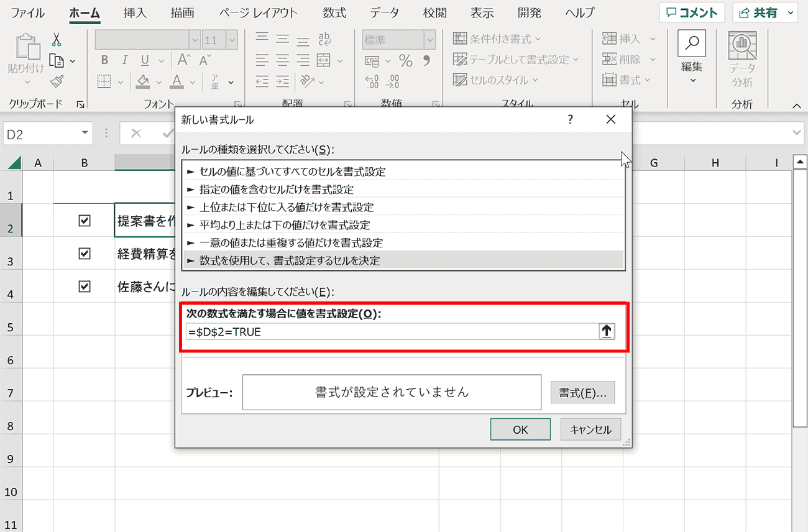Image resolution: width=808 pixels, height=532 pixels.
Task: Click the fill color bucket icon
Action: coord(144,81)
